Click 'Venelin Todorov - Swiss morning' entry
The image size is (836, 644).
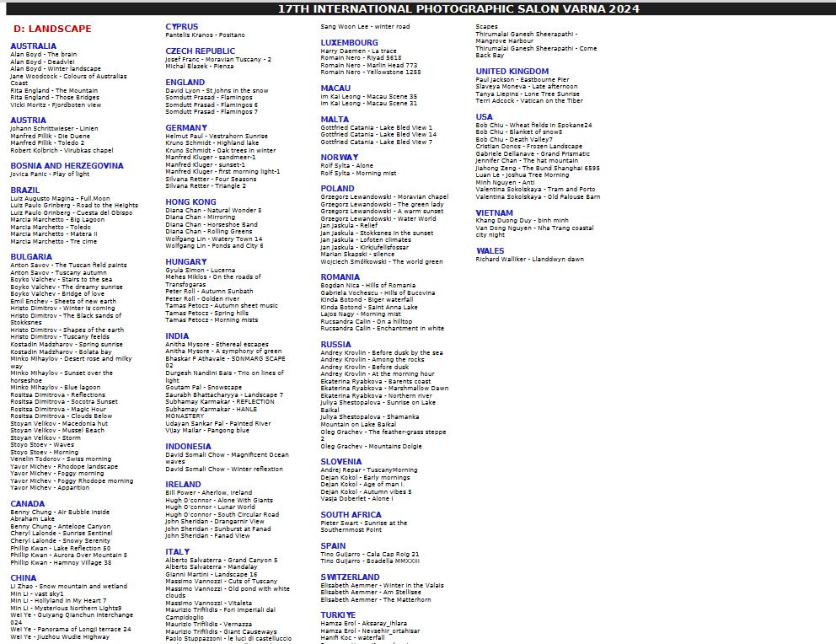[61, 459]
